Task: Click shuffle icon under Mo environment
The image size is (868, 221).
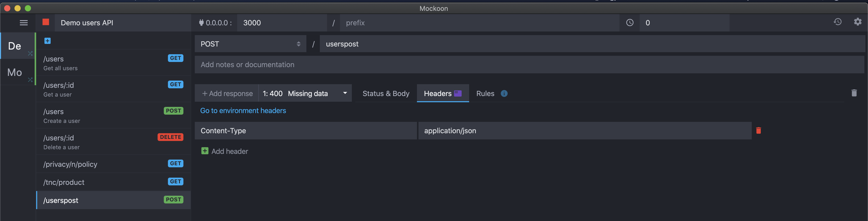Action: 30,80
